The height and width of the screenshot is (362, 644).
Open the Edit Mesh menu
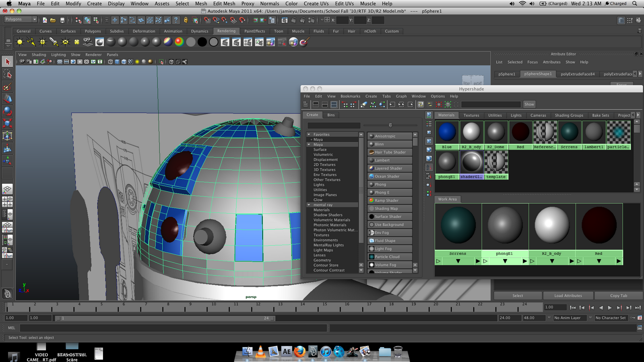224,4
